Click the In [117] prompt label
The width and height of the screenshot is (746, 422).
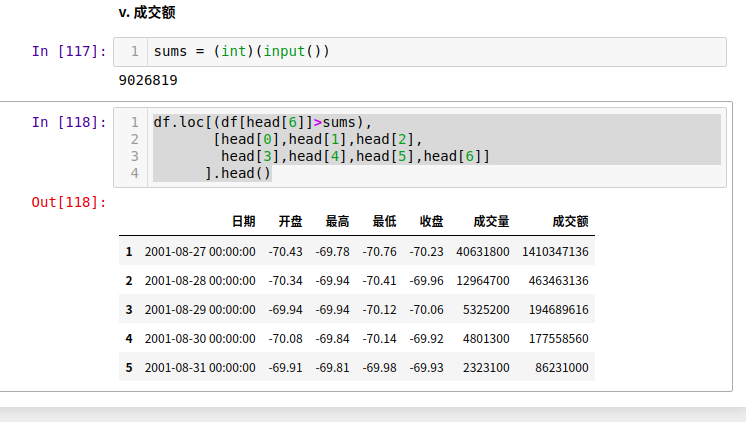pos(69,51)
